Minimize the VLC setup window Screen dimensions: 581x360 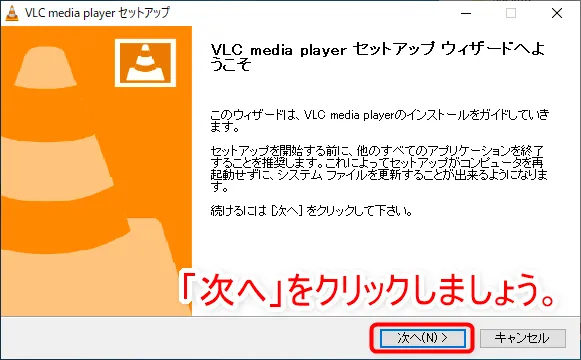click(466, 13)
